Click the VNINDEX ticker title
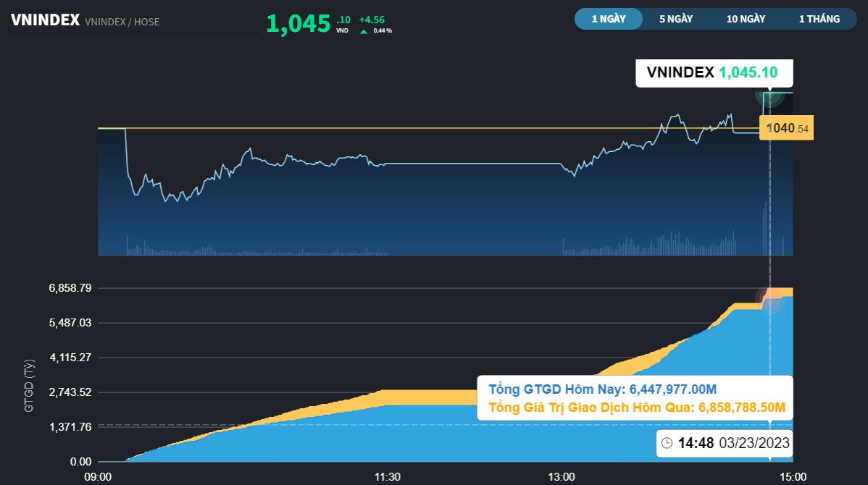The width and height of the screenshot is (868, 485). (46, 20)
